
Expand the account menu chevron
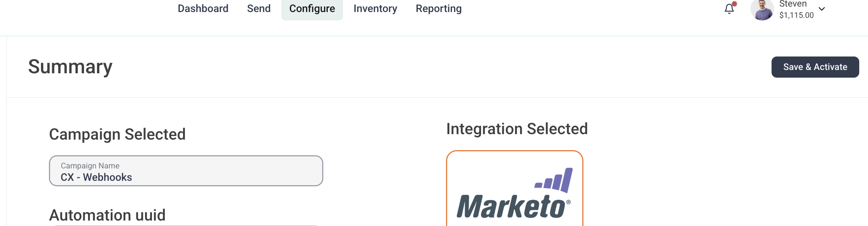(x=822, y=9)
